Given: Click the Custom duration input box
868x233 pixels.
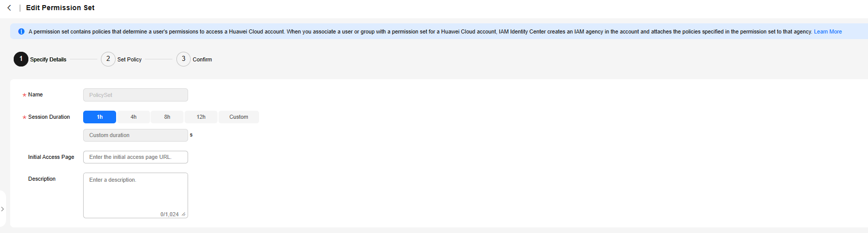Looking at the screenshot, I should [x=135, y=135].
